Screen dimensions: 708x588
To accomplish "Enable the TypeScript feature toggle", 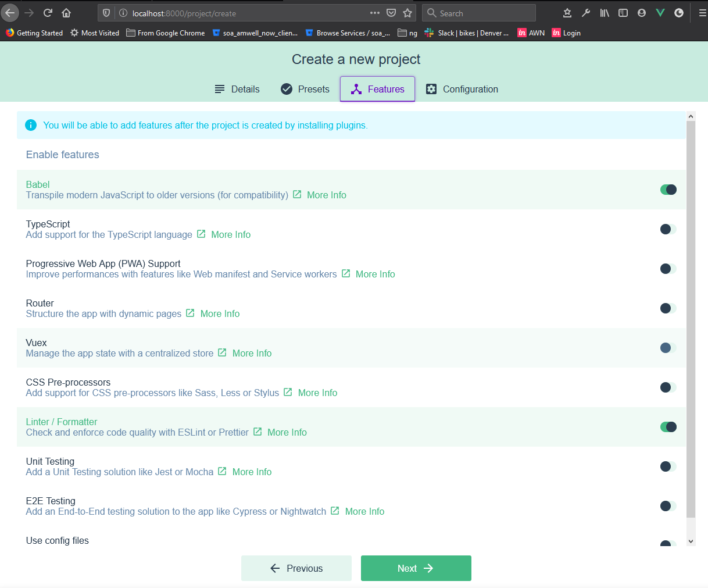I will 668,229.
